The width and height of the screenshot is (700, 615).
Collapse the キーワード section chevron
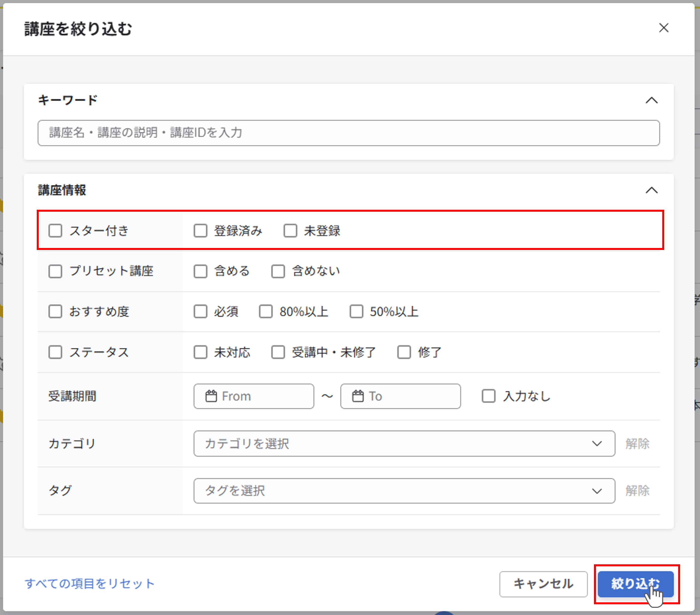pyautogui.click(x=651, y=100)
